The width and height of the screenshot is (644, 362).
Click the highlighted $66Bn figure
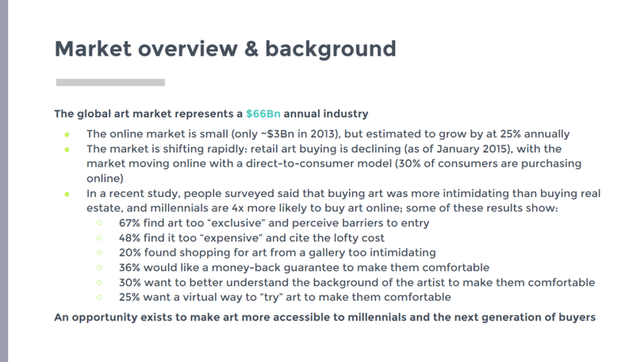(x=263, y=113)
